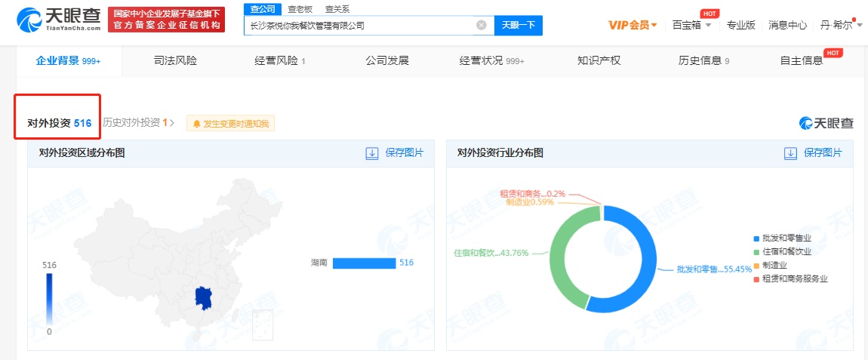Screen dimensions: 868x360
Task: Click the TianYanCha logo
Action: [59, 20]
